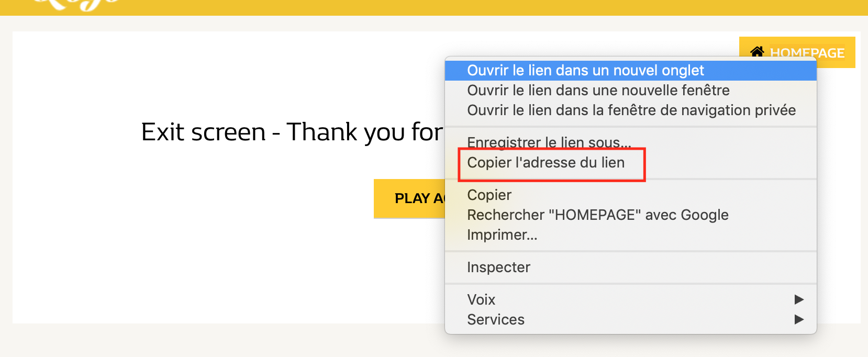Click the HOMEPAGE button text

click(807, 53)
